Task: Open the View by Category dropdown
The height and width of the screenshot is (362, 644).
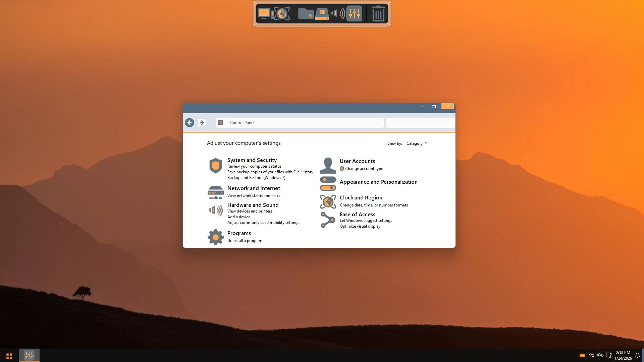Action: click(x=417, y=143)
